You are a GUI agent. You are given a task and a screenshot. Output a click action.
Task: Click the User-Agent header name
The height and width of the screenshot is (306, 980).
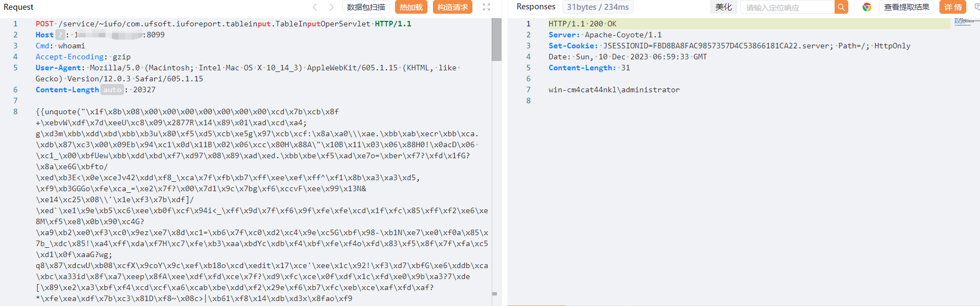coord(58,68)
